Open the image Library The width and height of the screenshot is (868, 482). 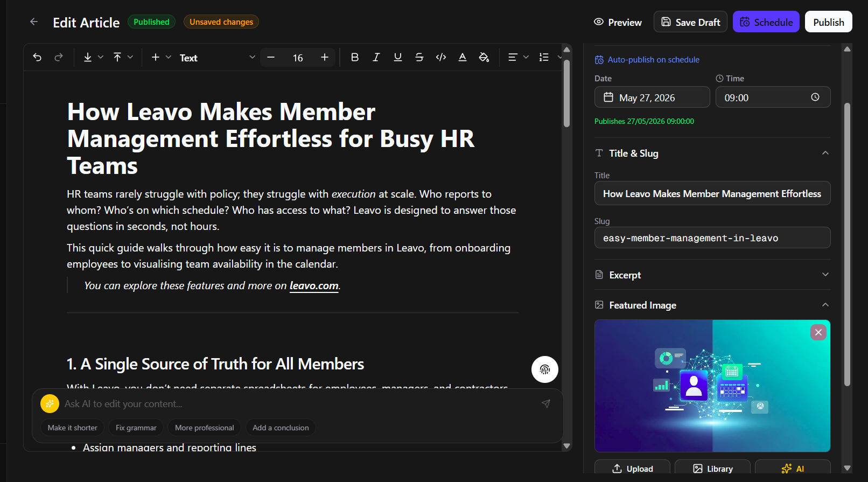[712, 468]
